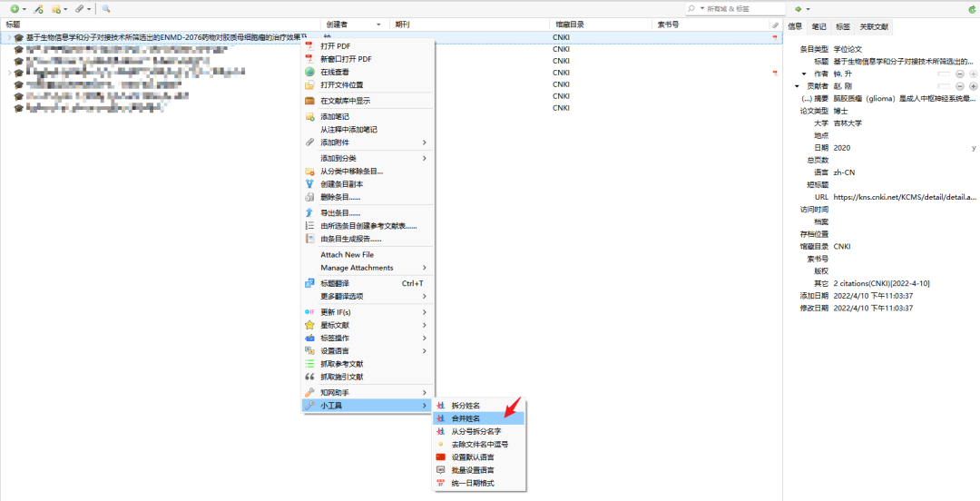
Task: Open 更多翻译选项 submenu
Action: tap(368, 297)
